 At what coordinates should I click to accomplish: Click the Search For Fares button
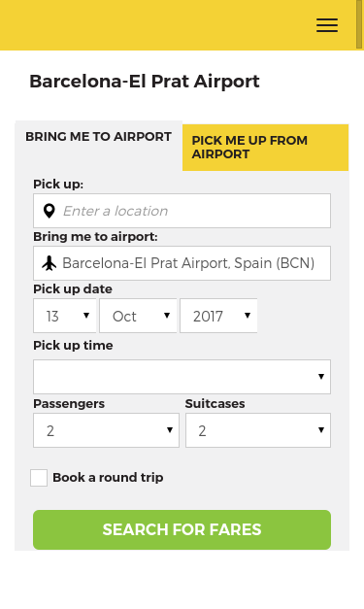[182, 529]
